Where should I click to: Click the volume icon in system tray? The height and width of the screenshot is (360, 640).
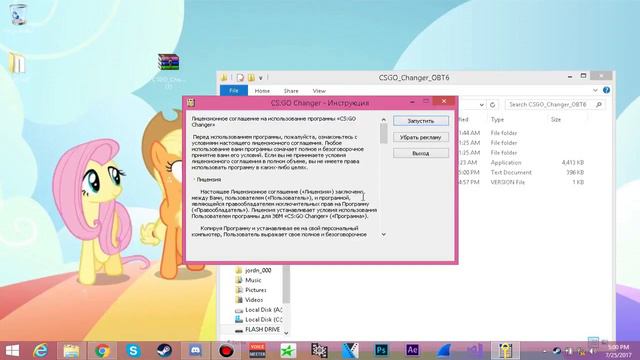(593, 351)
